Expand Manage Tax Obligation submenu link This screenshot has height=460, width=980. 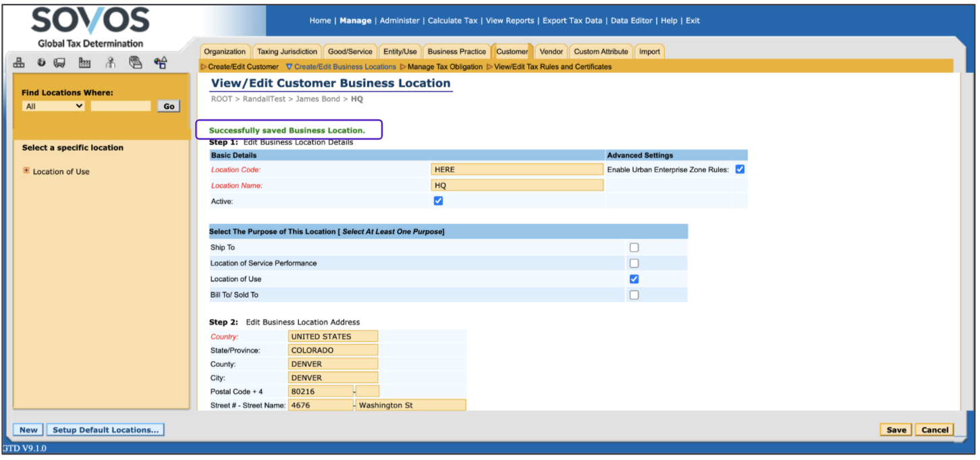tap(445, 67)
